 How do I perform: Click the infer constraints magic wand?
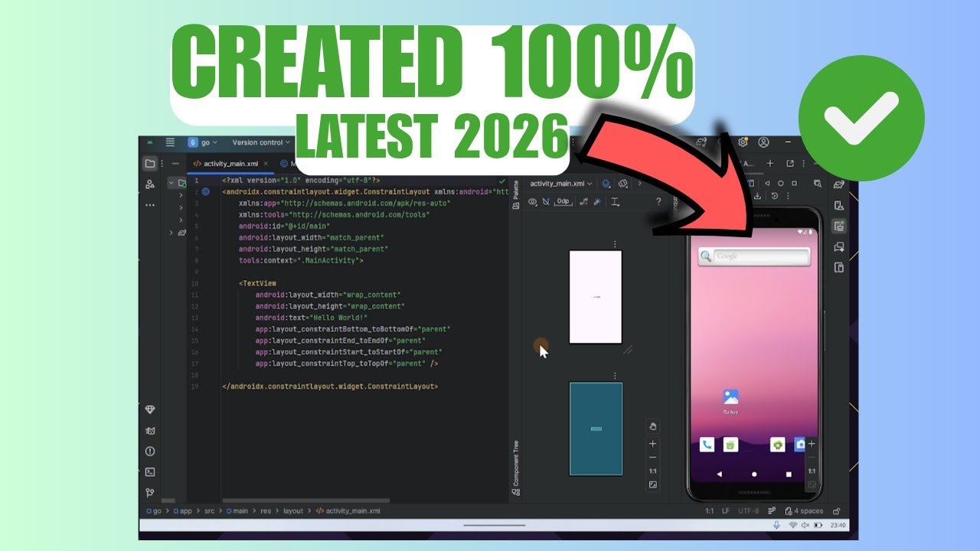click(596, 202)
